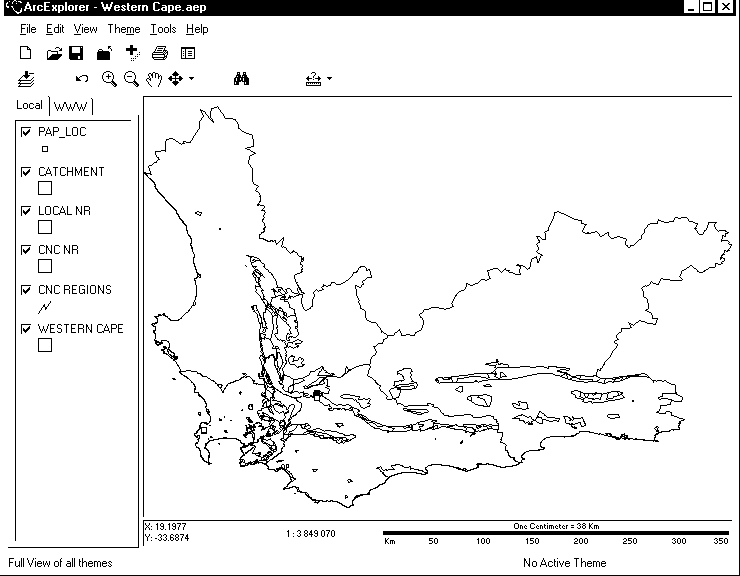Image resolution: width=740 pixels, height=576 pixels.
Task: Click the New project icon
Action: point(26,53)
